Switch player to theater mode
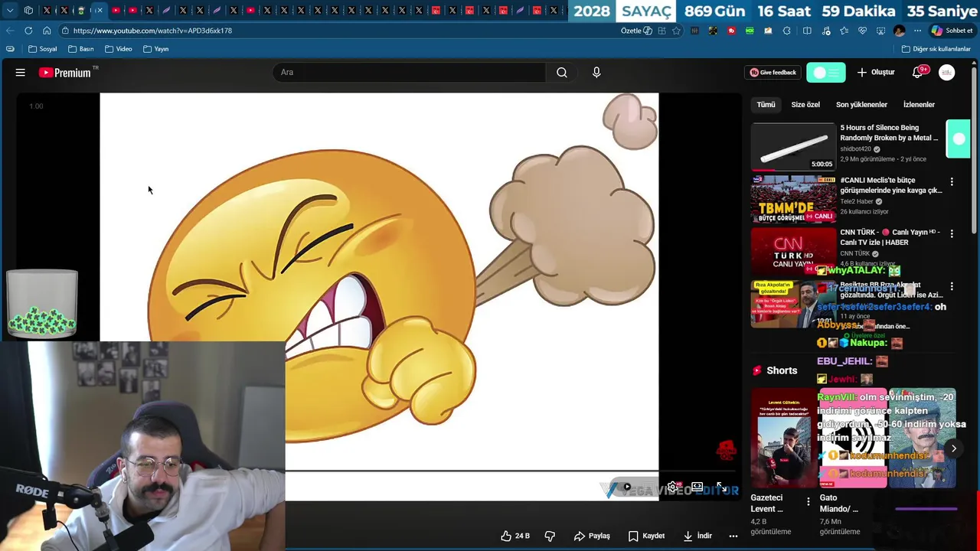980x551 pixels. (x=697, y=487)
